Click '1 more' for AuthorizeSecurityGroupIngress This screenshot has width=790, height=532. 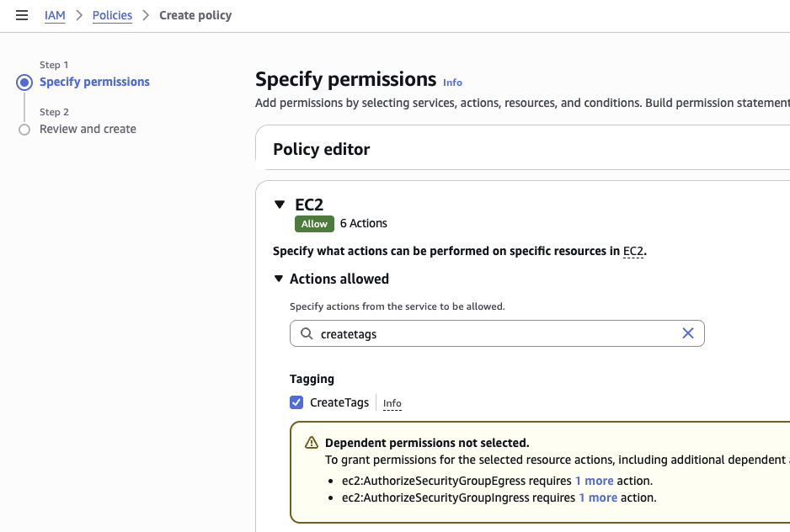coord(597,497)
